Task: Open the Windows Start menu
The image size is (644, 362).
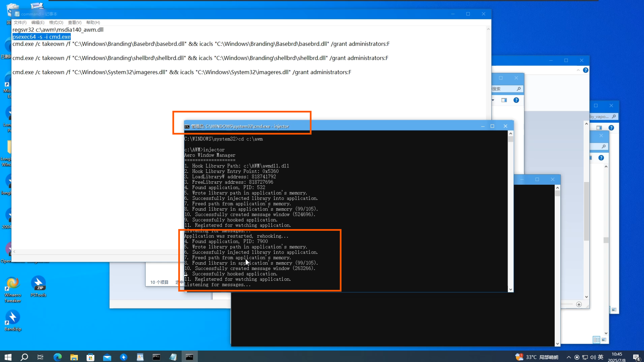Action: coord(8,357)
